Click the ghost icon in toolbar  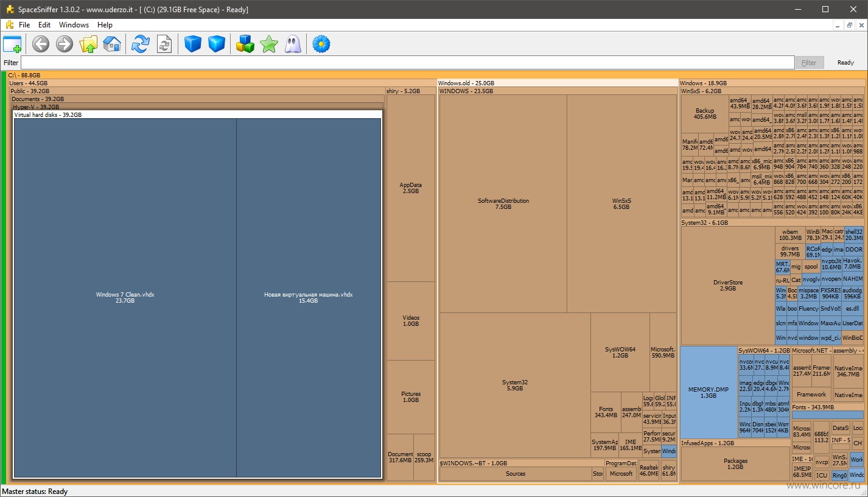[x=293, y=44]
